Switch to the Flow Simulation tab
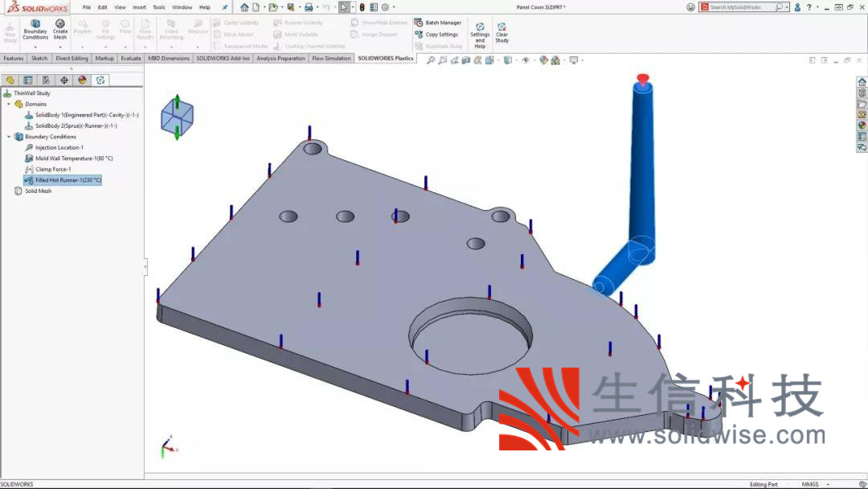Screen dimensions: 868x489 [331, 58]
